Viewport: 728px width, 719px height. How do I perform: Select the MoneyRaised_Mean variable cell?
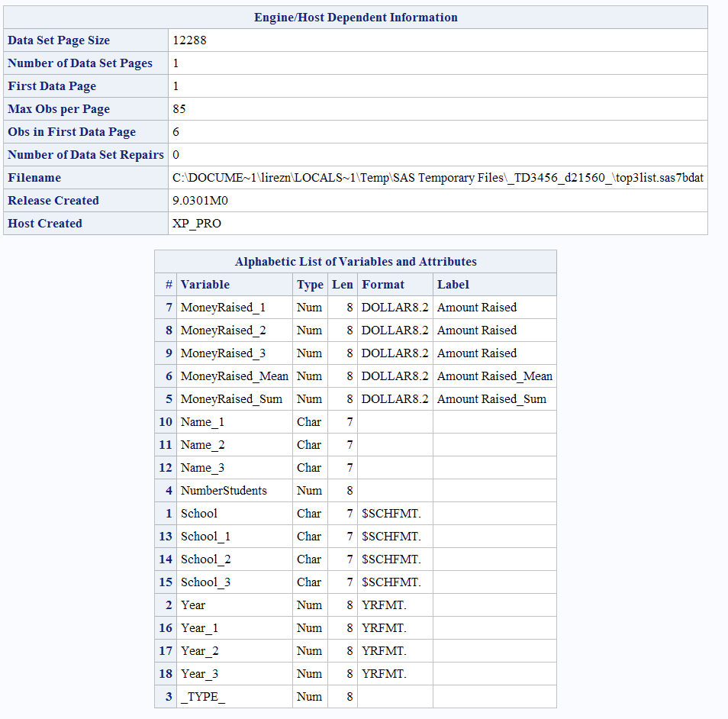[234, 376]
